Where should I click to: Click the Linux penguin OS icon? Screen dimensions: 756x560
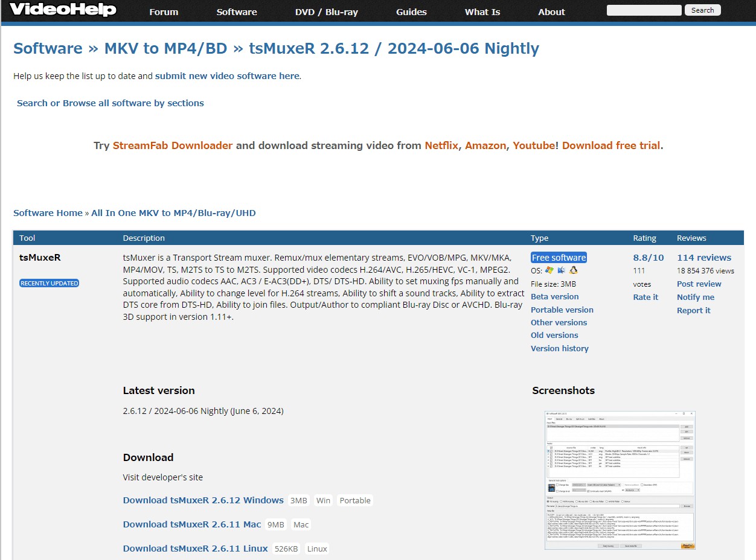[x=574, y=270]
